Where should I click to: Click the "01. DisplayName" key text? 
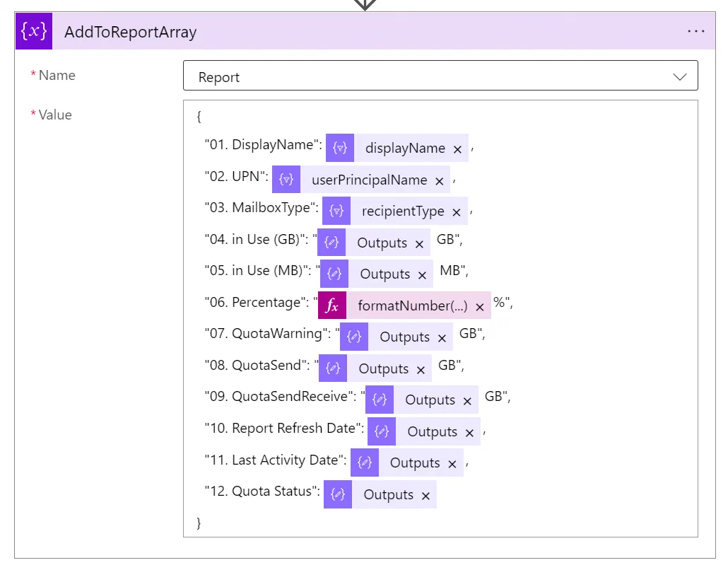pos(263,144)
